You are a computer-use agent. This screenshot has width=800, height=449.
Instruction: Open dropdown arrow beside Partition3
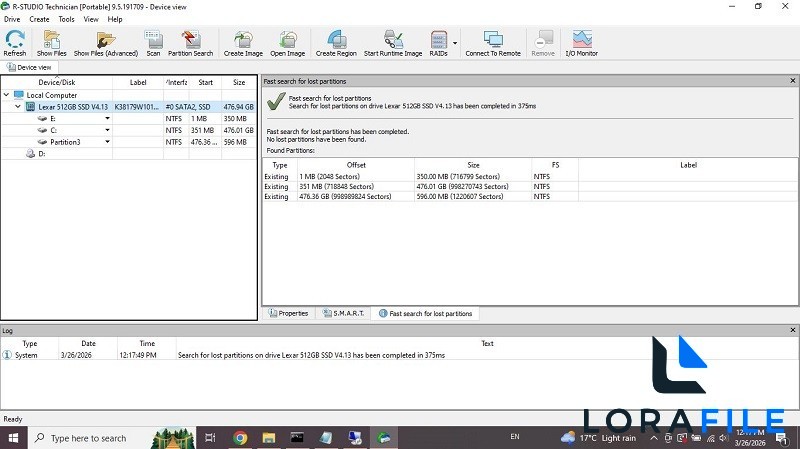(107, 142)
